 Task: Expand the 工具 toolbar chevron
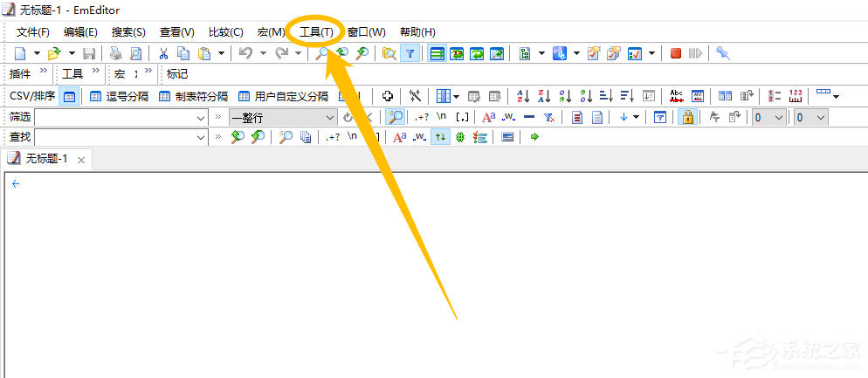[x=96, y=72]
